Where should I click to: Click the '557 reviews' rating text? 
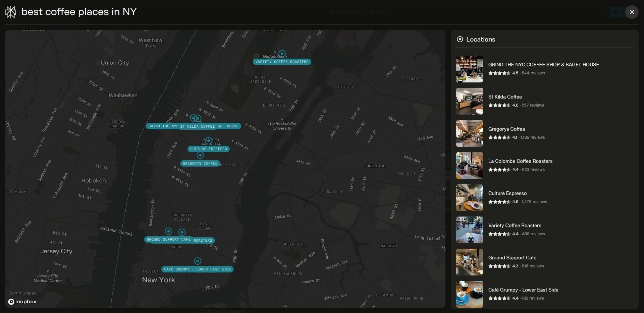pyautogui.click(x=533, y=105)
